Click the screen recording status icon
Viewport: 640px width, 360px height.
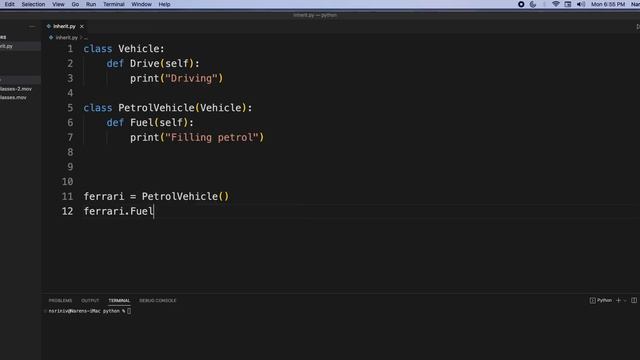521,4
